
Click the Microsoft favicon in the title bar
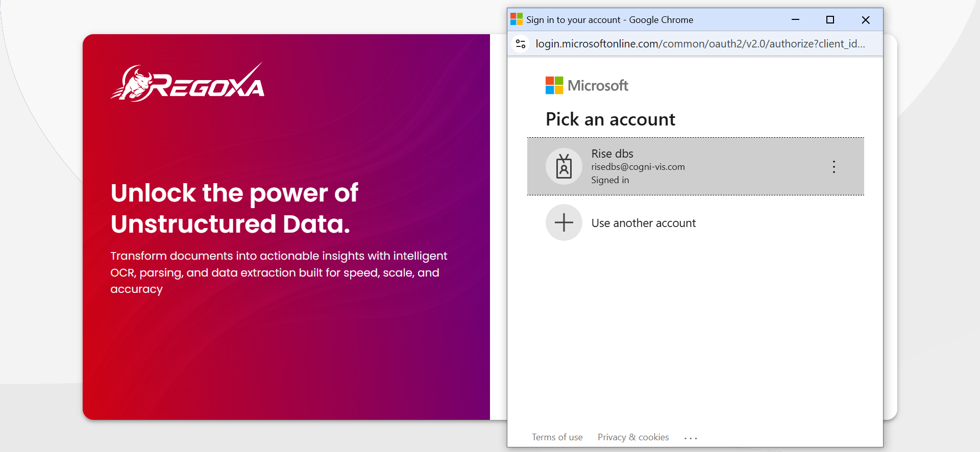pos(517,19)
